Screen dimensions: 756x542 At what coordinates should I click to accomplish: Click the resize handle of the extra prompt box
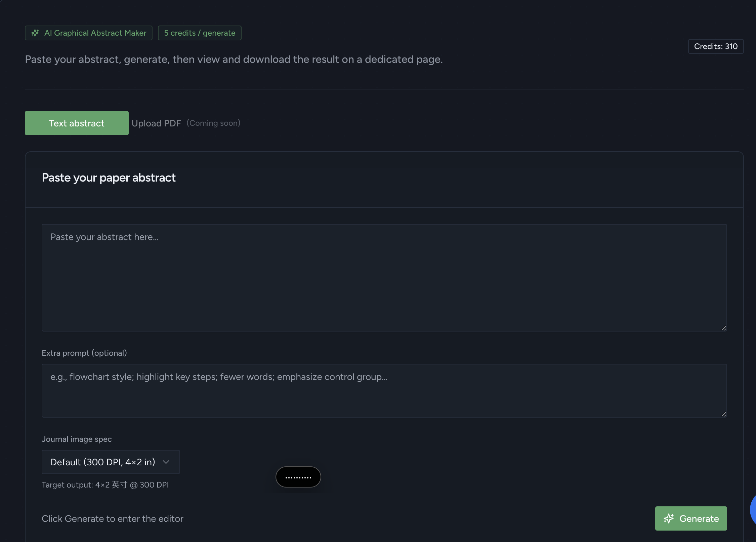coord(723,414)
